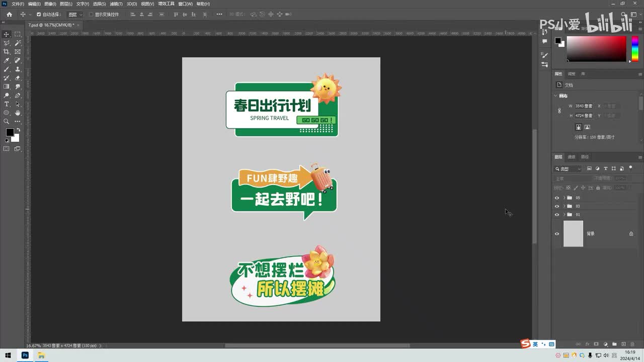Select the Horizontal Type tool
The width and height of the screenshot is (644, 362).
coord(7,104)
